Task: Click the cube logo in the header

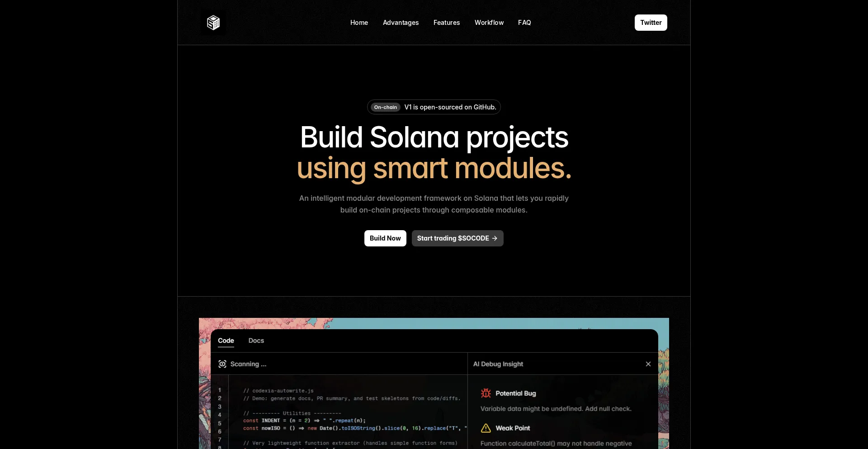Action: 213,23
